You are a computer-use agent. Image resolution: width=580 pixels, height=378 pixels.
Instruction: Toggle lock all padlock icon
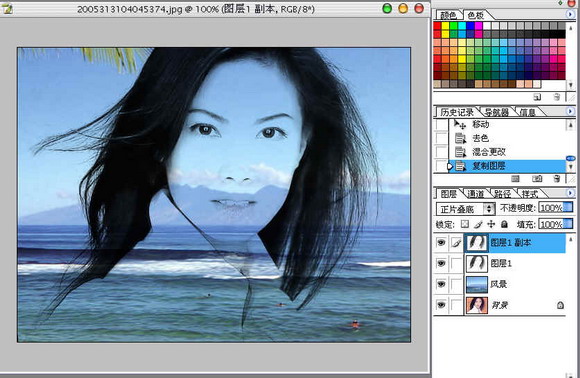[504, 225]
